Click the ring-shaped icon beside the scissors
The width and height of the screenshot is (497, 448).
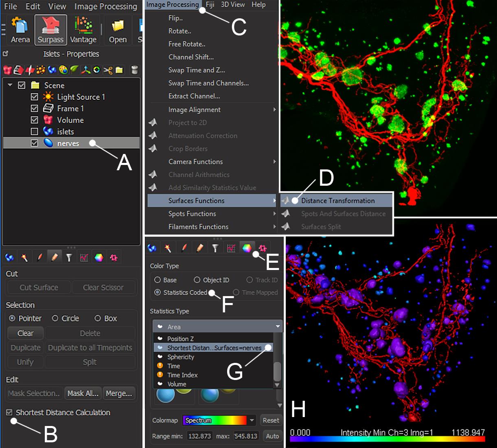(96, 70)
